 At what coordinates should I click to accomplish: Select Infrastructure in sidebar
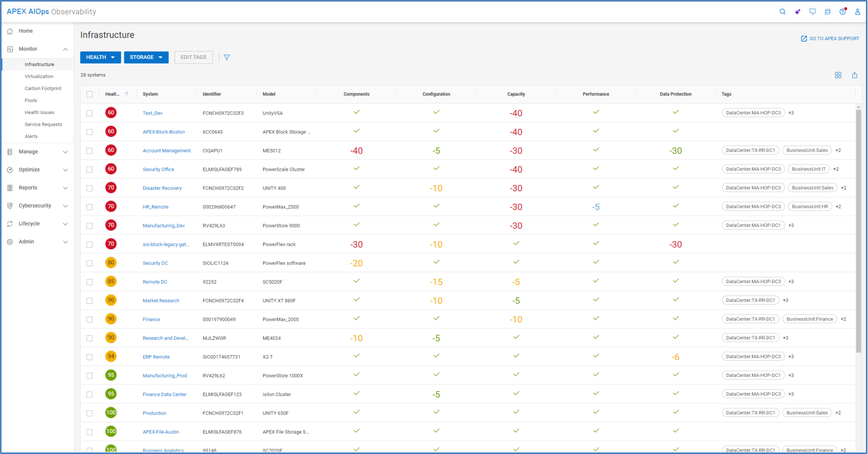[x=39, y=65]
